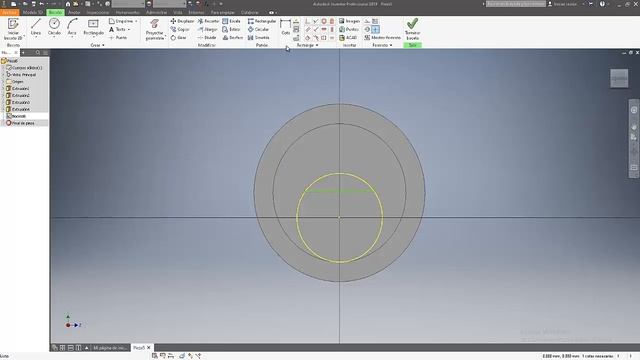Open the Archivo menu tab
Screen dimensions: 640x360
[x=9, y=13]
